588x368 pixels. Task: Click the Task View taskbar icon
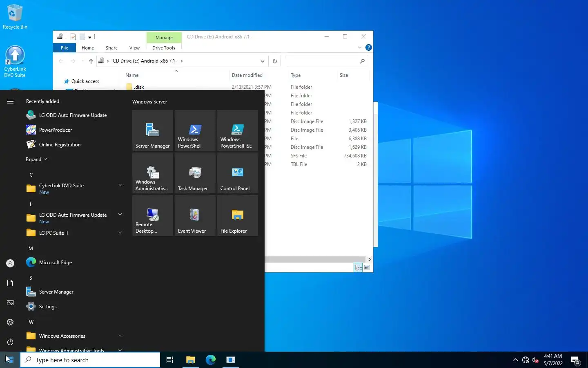[x=170, y=360]
